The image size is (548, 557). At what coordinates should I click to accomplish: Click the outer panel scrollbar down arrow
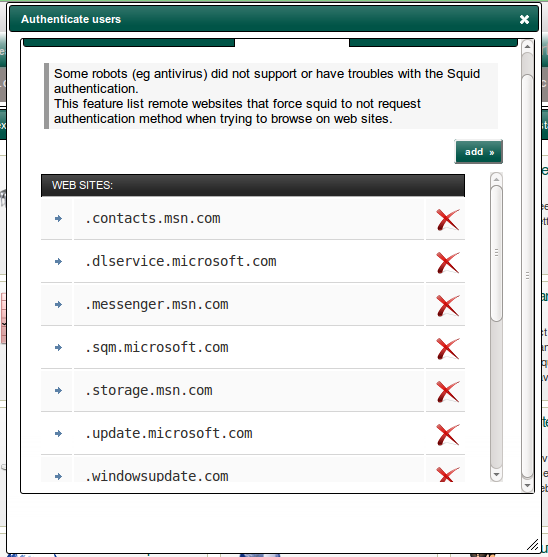tap(527, 485)
